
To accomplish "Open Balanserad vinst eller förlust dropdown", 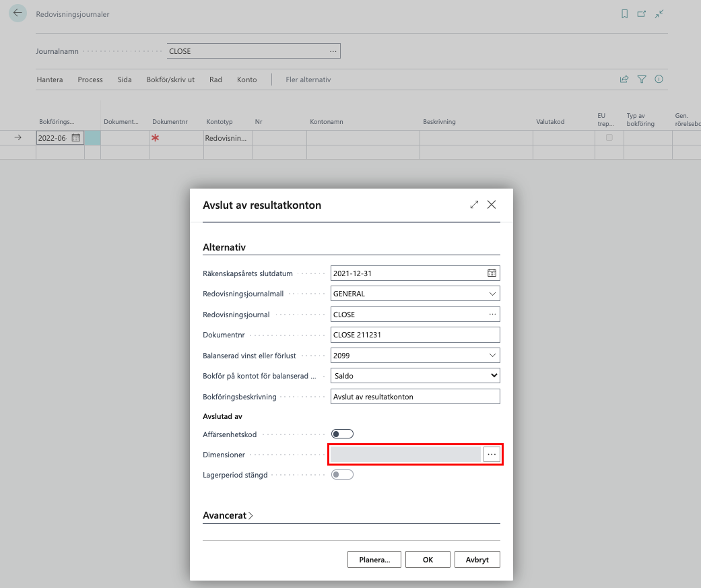I will point(492,355).
